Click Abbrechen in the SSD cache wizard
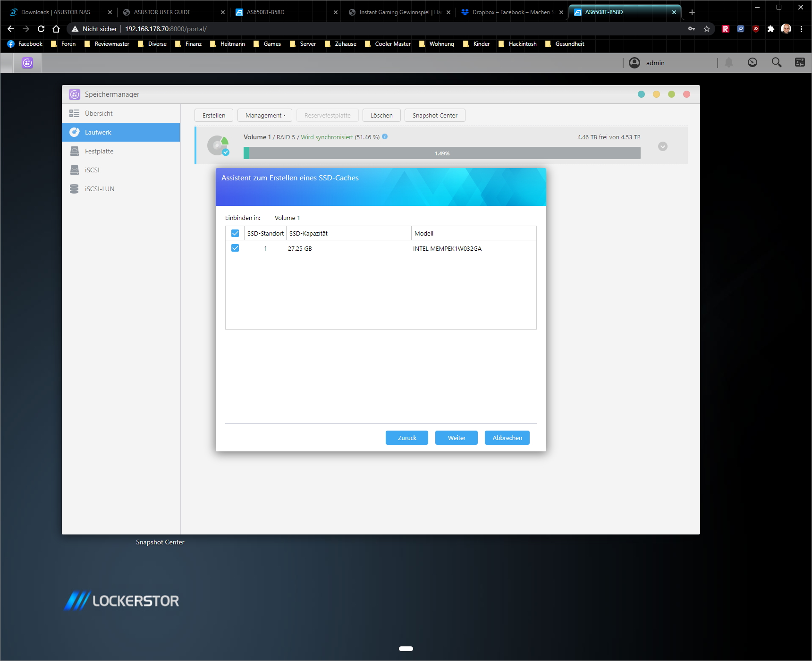The width and height of the screenshot is (812, 661). [507, 438]
